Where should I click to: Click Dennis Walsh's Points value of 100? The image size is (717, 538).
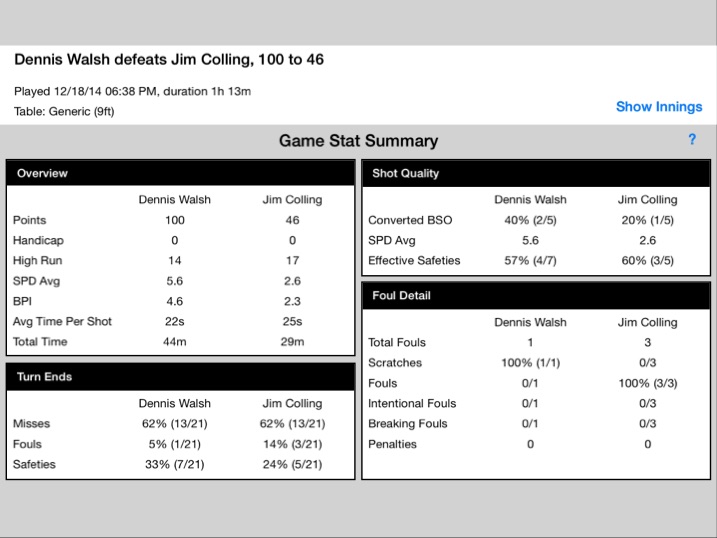tap(175, 220)
